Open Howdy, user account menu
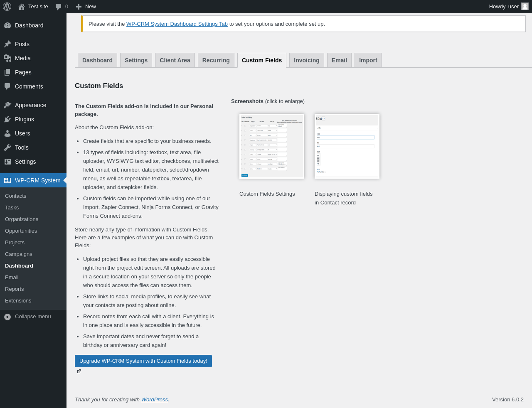This screenshot has height=408, width=532. (509, 7)
